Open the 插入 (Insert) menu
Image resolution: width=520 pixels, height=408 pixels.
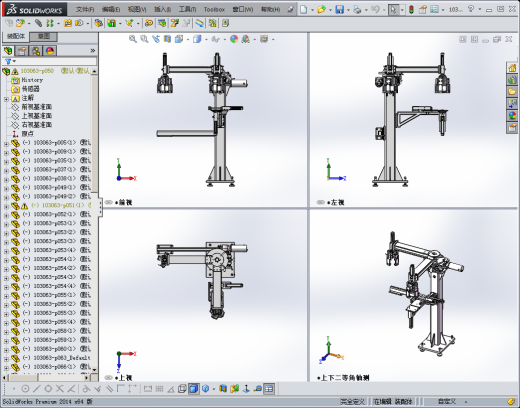coord(162,9)
